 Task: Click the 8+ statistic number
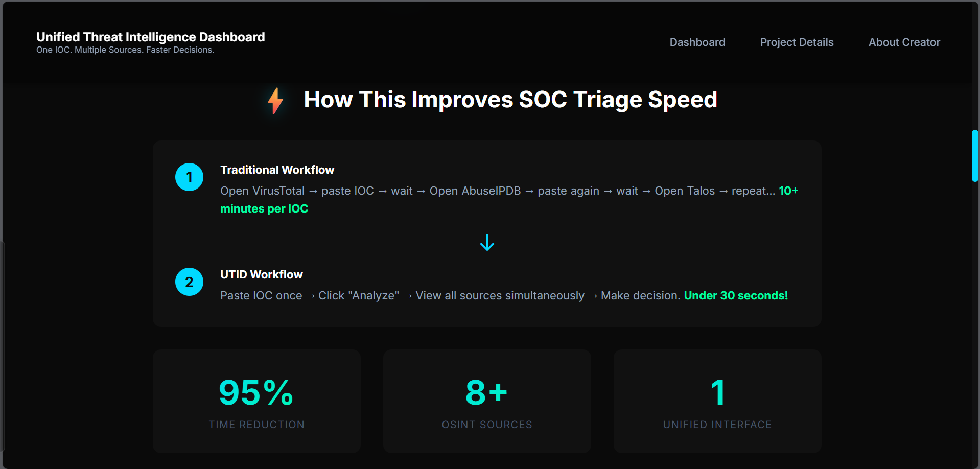[x=486, y=392]
